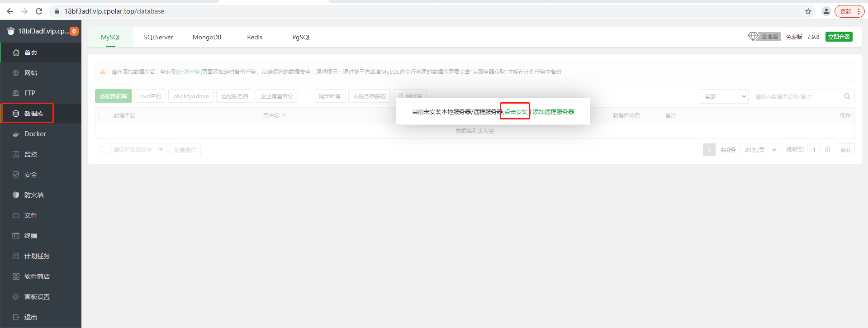Expand the 用户名 column sort arrow

point(284,116)
